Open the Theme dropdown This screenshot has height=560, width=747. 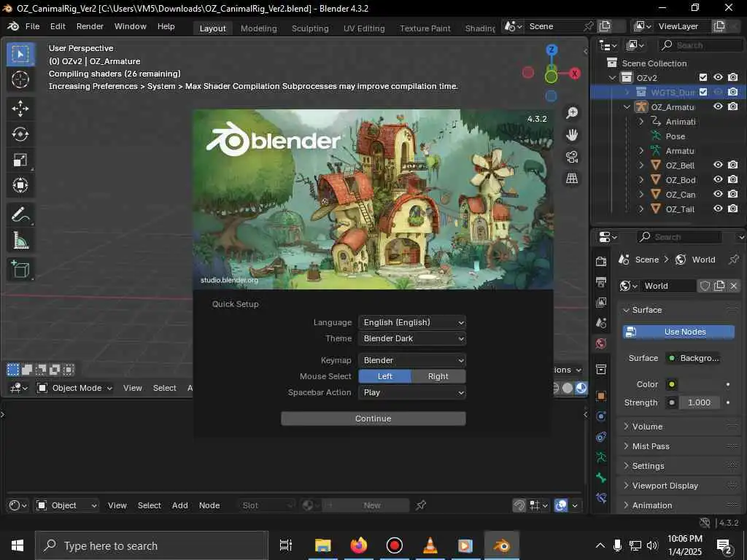412,338
